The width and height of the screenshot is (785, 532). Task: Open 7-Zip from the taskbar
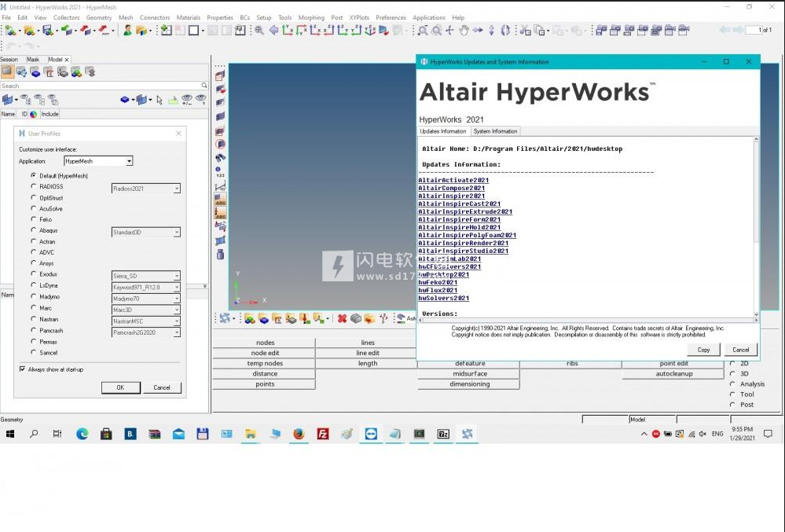click(443, 434)
